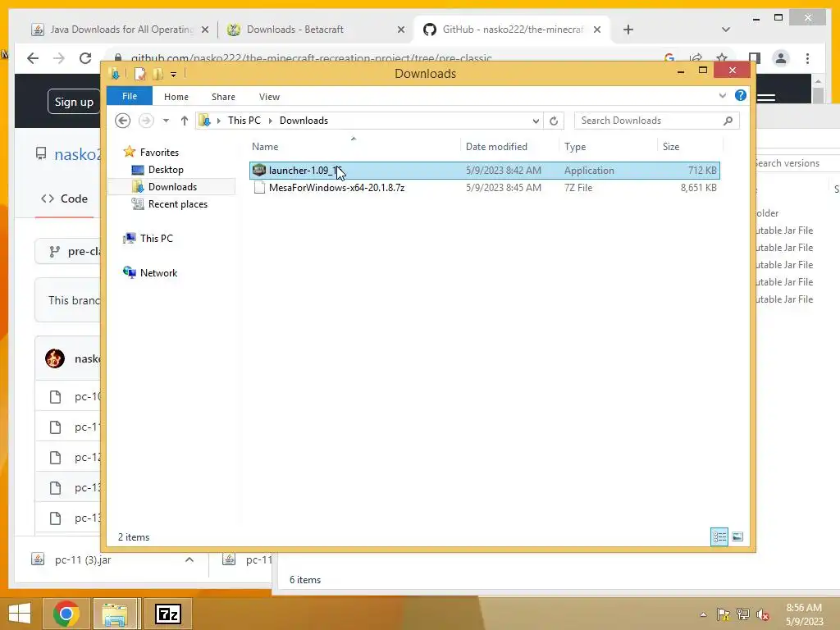This screenshot has height=630, width=840.
Task: Open GitHub hamburger menu
Action: pyautogui.click(x=766, y=98)
